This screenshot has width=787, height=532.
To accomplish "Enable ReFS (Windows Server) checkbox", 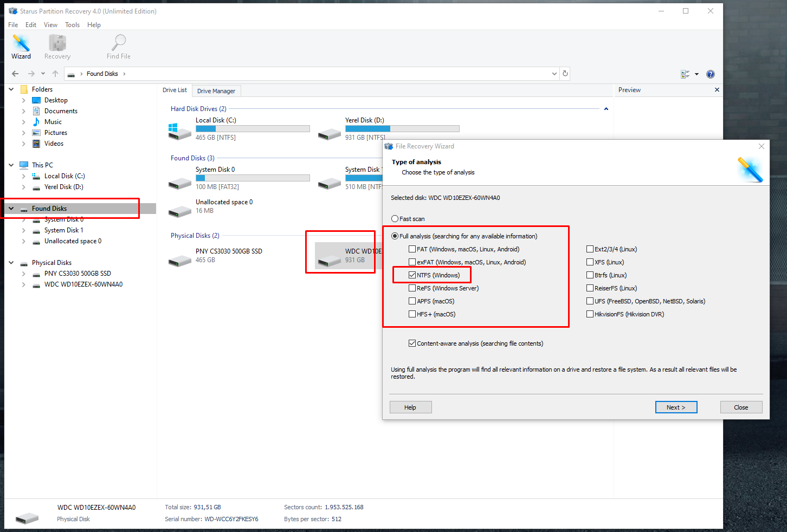I will pos(412,288).
